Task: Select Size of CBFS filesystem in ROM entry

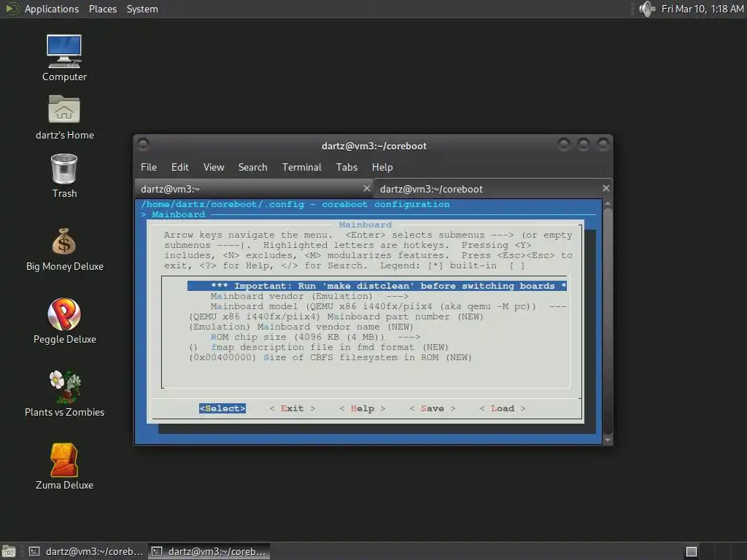Action: tap(330, 357)
